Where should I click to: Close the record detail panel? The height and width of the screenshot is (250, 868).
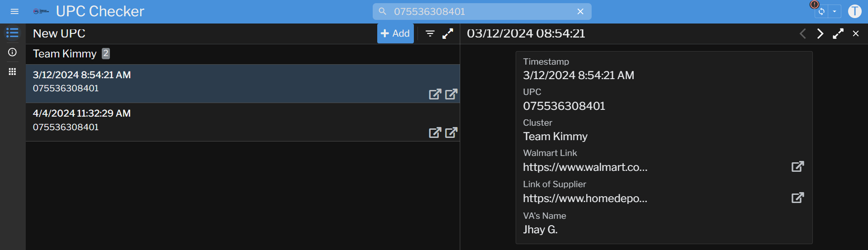click(856, 33)
